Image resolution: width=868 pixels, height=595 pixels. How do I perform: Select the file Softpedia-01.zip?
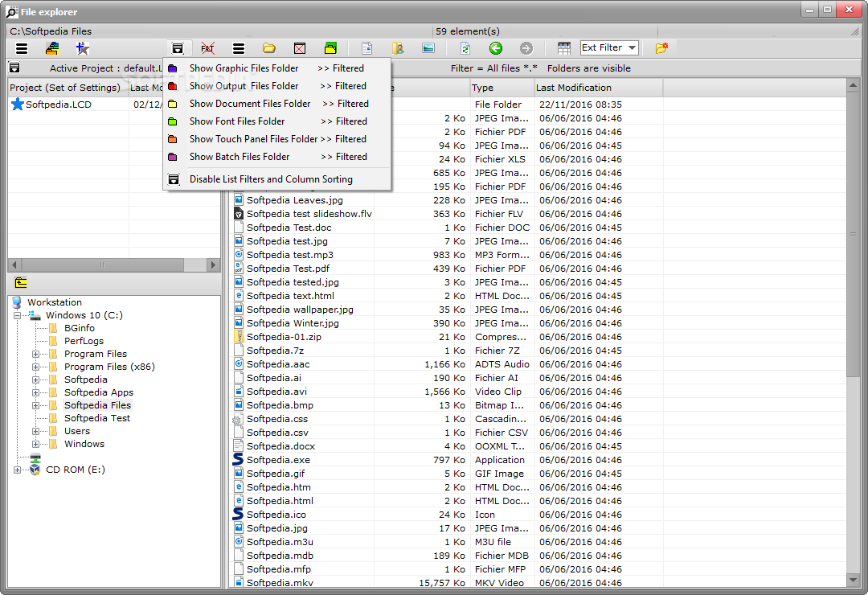(284, 337)
